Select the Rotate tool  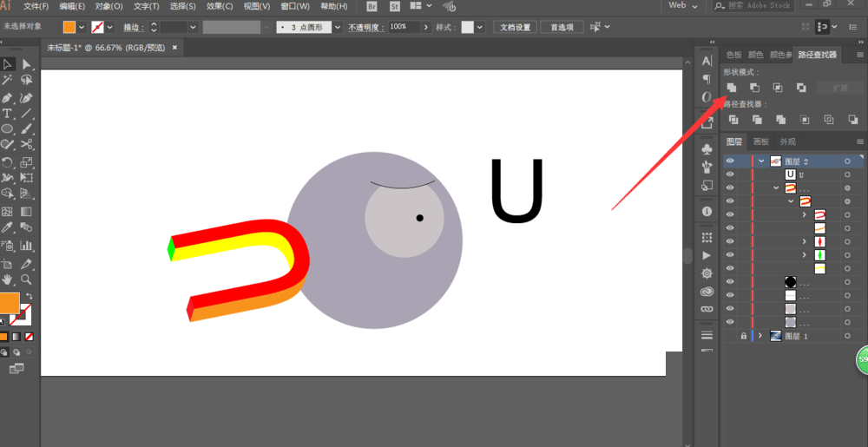pos(7,162)
